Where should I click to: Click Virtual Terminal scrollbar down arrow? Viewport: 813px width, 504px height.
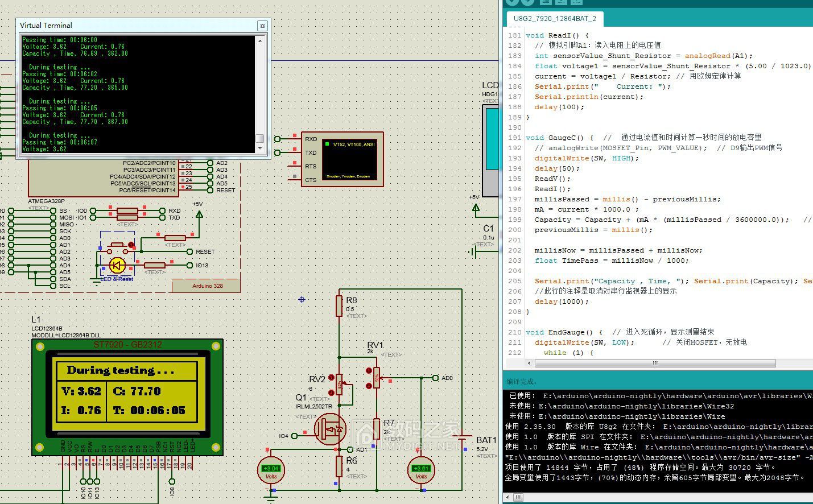click(x=260, y=149)
